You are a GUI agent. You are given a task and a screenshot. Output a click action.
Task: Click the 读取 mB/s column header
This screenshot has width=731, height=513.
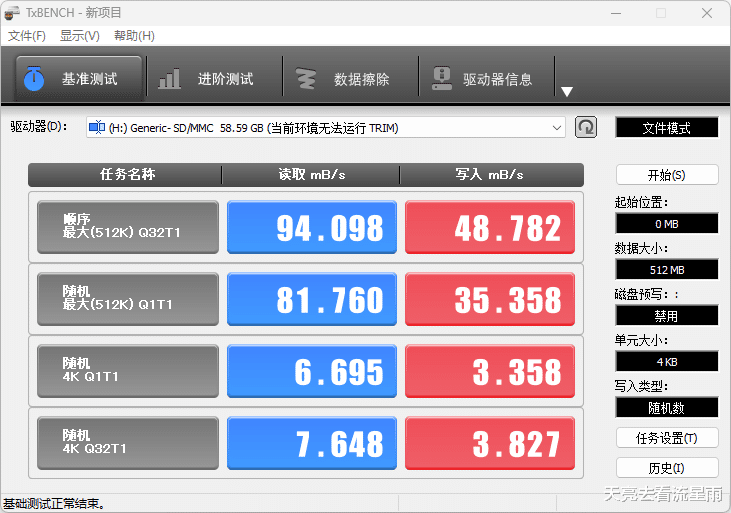click(311, 175)
